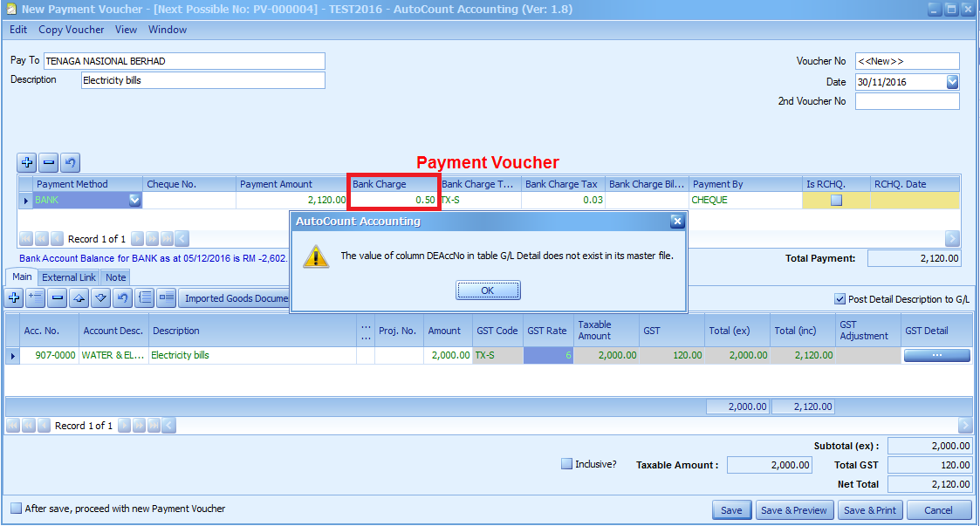Enable the Is RCHQ checkbox
The image size is (980, 526).
[835, 200]
